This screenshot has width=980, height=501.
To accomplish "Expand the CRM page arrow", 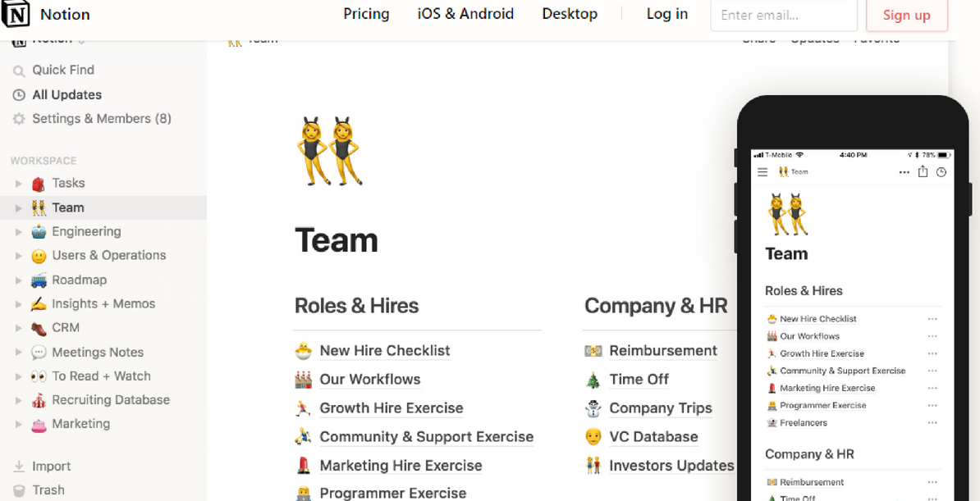I will coord(18,328).
